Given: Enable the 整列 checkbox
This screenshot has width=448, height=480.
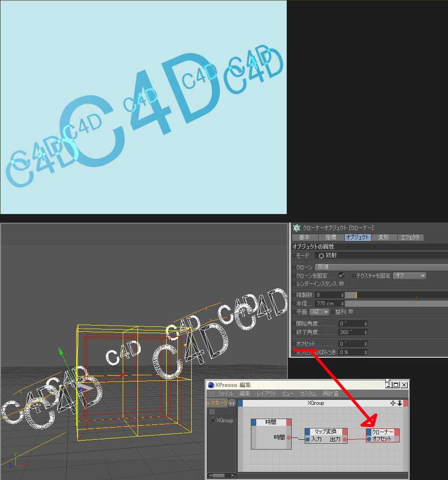Looking at the screenshot, I should pyautogui.click(x=351, y=312).
